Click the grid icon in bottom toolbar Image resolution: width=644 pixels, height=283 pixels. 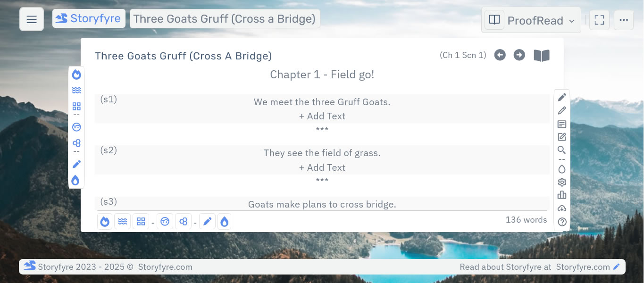pos(141,221)
